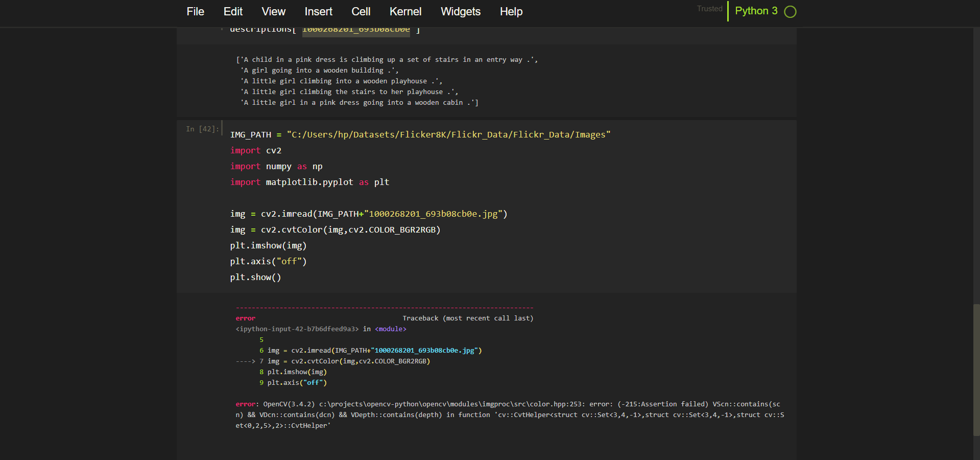Open the Help menu
980x460 pixels.
511,11
